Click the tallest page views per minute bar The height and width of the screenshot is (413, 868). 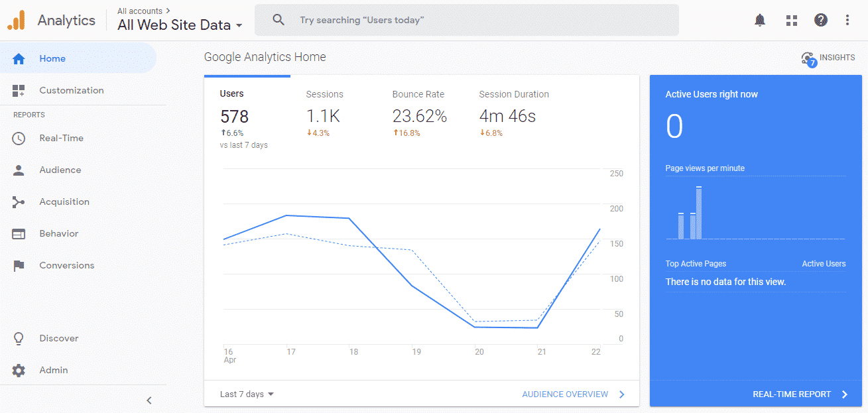(699, 213)
